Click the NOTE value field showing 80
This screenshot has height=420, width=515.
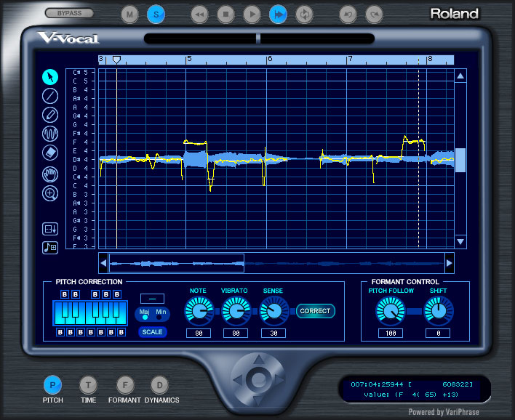pyautogui.click(x=199, y=333)
